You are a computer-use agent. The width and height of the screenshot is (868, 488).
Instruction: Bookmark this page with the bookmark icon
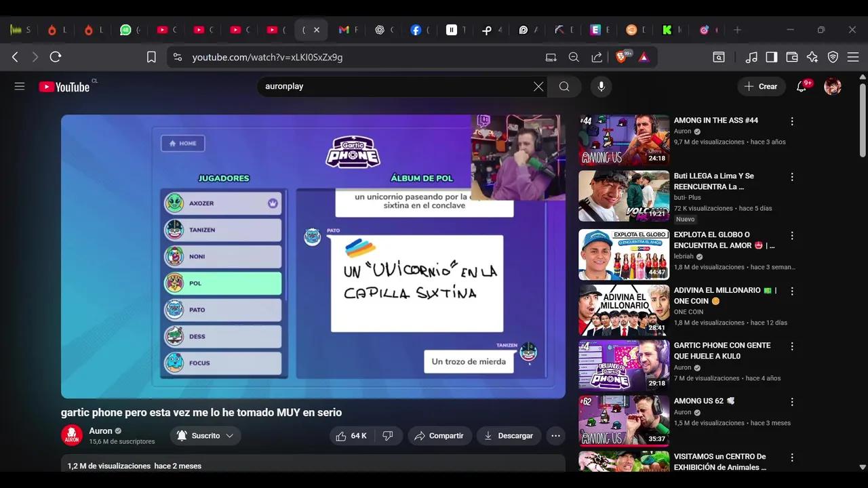[151, 58]
